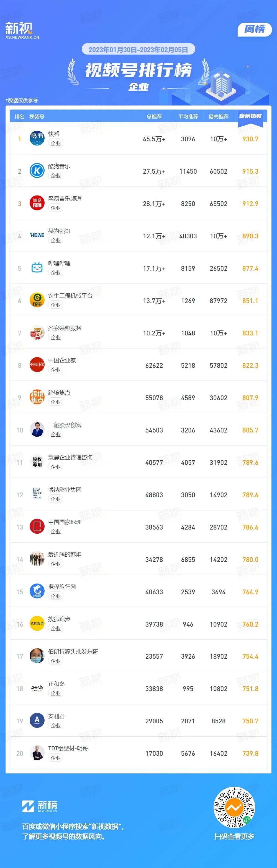Switch to the 周榜 weekly tab
Screen dimensions: 277x868
(x=255, y=29)
